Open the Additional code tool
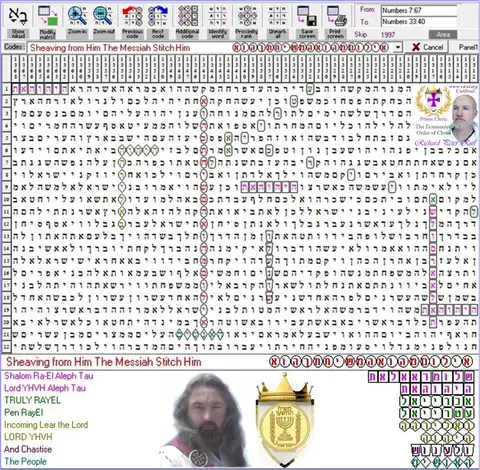Screen dimensions: 480x470 tap(187, 21)
